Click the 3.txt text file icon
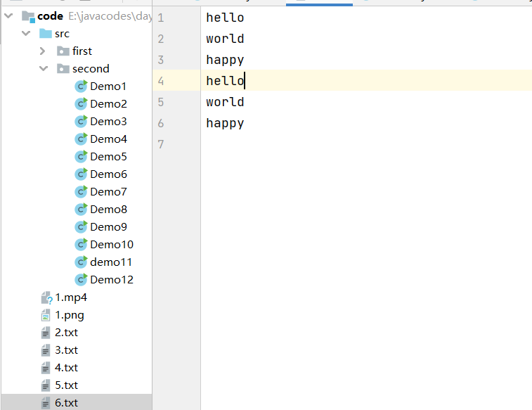 (46, 350)
